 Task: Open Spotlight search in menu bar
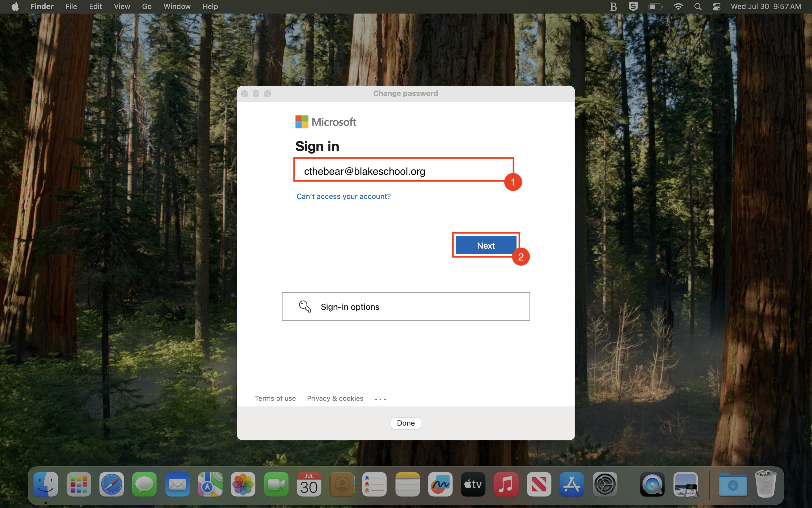click(698, 7)
